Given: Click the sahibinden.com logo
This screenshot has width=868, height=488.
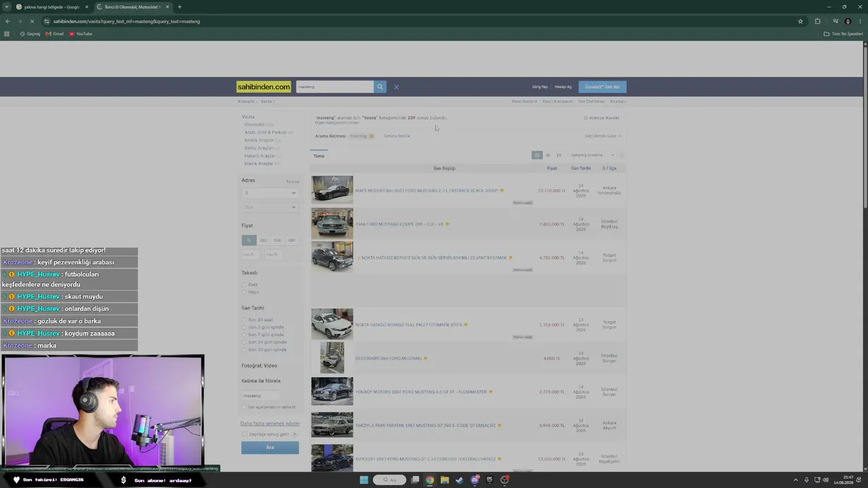Looking at the screenshot, I should 264,87.
